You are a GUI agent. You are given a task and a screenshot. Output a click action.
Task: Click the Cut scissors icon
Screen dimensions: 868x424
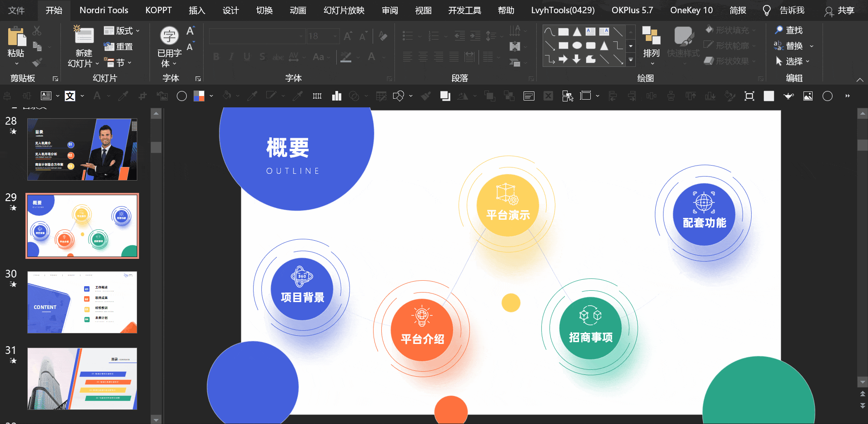37,31
